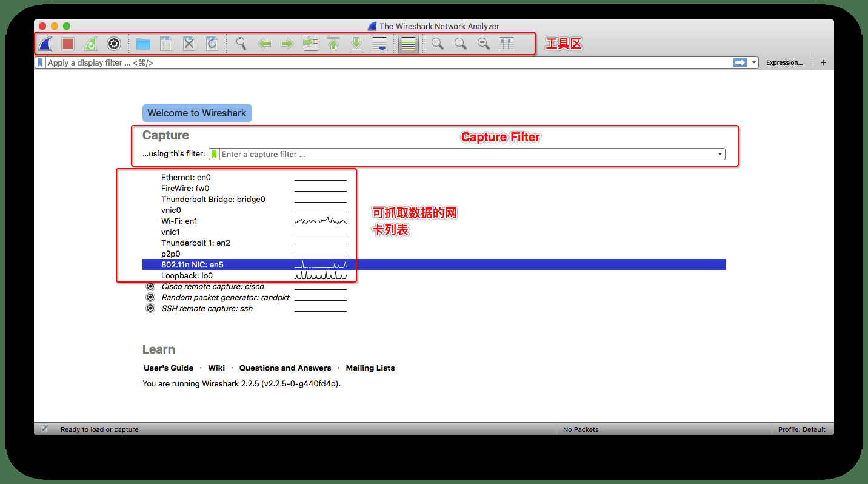868x484 pixels.
Task: Click the expert info icon in status bar
Action: pos(44,429)
